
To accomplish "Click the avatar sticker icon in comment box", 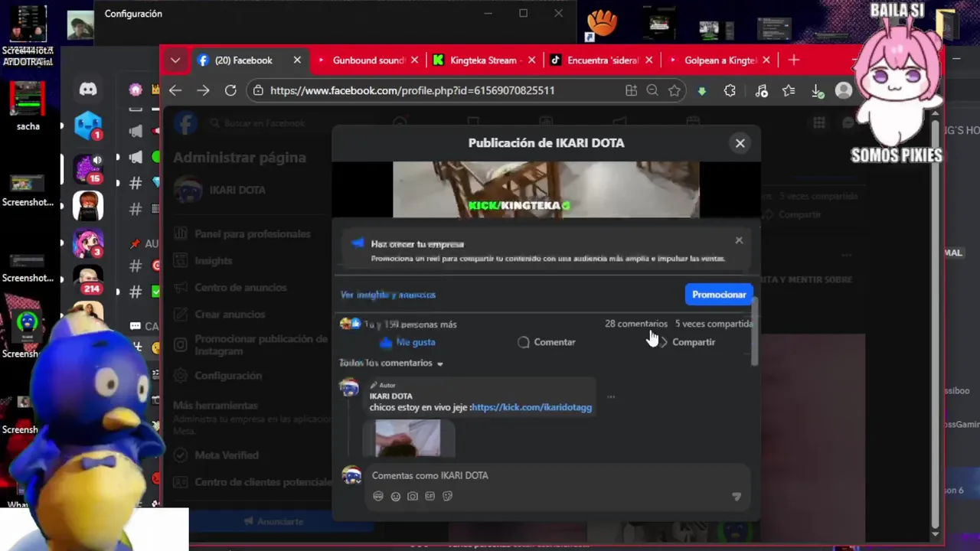I will 377,496.
